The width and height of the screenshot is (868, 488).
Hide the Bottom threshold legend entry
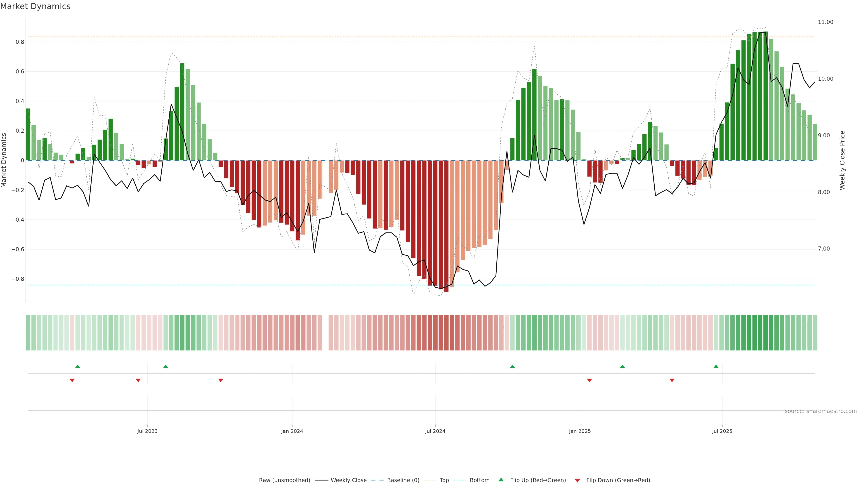(479, 480)
